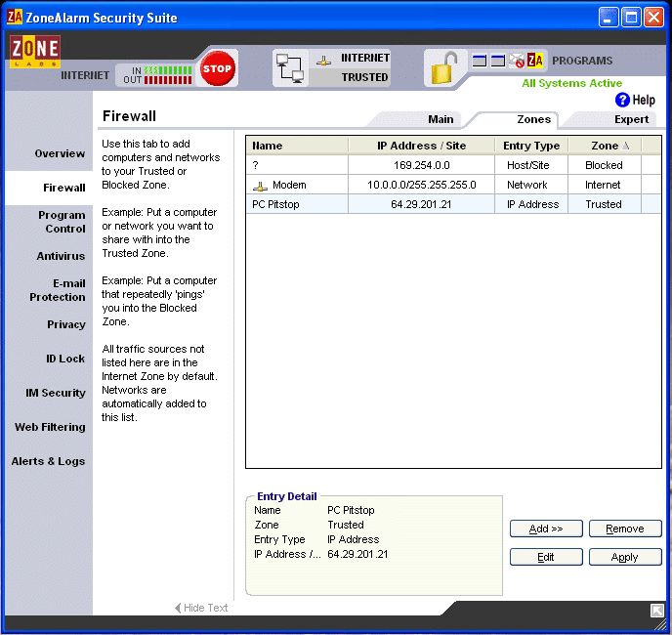Sort list by the Zone column header
Viewport: 672px width, 635px height.
click(x=605, y=146)
